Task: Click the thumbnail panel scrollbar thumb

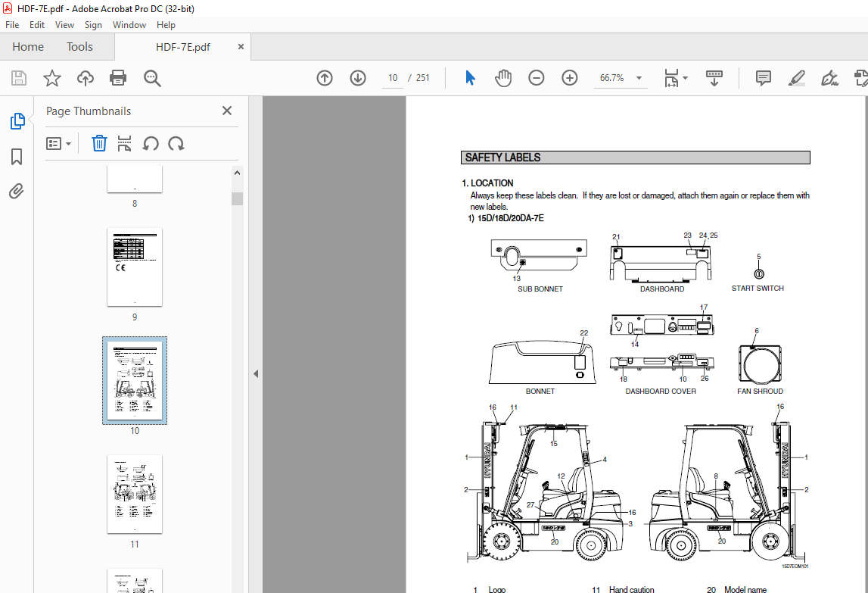Action: (238, 198)
